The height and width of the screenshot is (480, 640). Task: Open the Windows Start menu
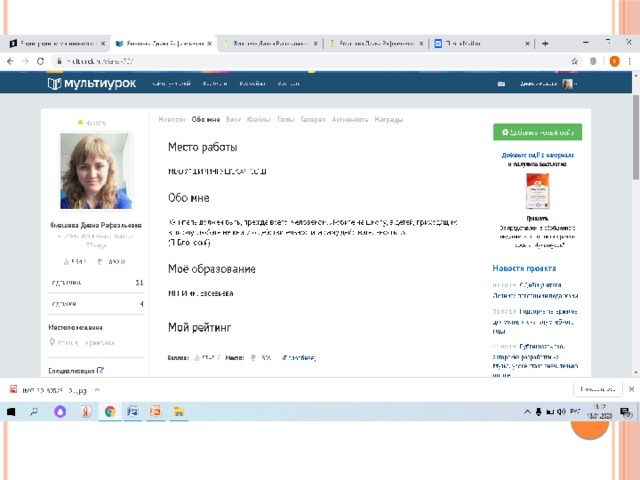pyautogui.click(x=11, y=412)
